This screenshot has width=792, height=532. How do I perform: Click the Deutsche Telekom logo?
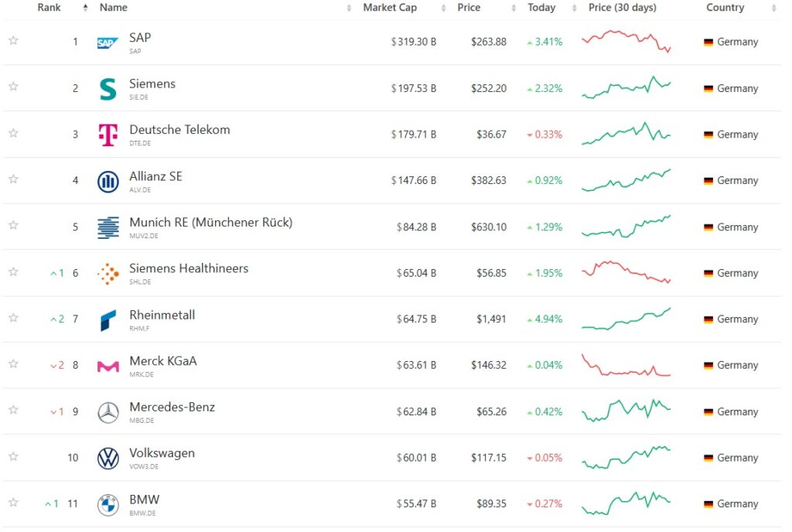[108, 135]
